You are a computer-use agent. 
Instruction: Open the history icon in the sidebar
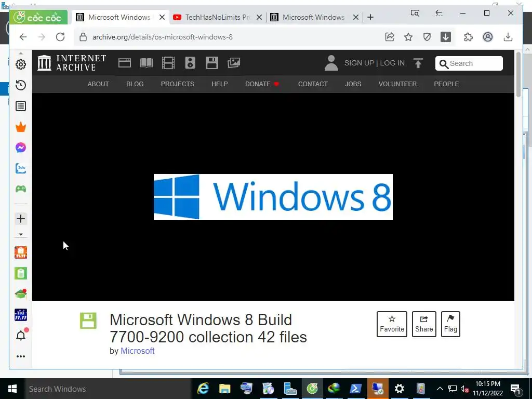[21, 85]
